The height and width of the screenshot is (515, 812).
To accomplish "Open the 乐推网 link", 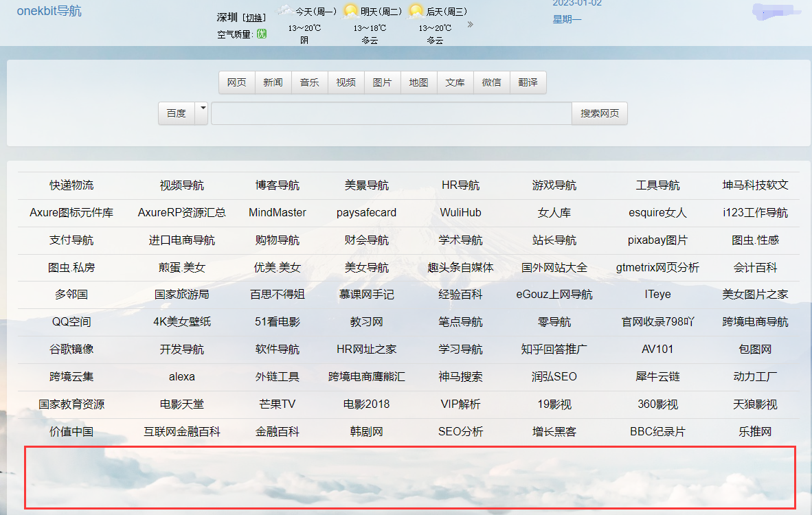I will pyautogui.click(x=755, y=432).
